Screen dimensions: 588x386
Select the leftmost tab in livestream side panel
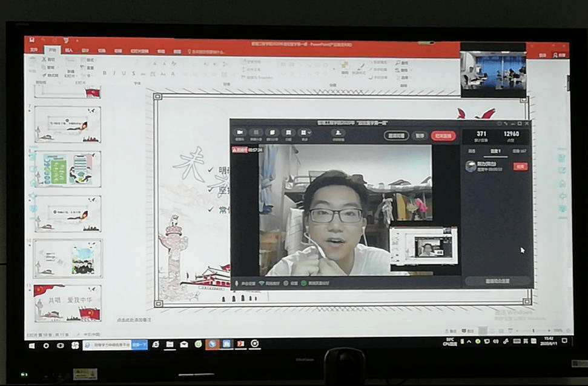click(472, 151)
